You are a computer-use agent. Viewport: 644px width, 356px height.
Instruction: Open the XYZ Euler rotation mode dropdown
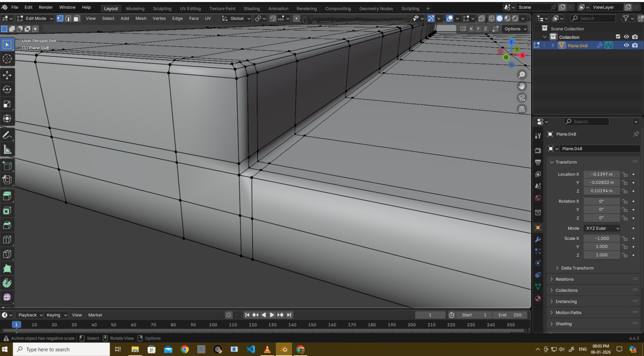point(602,228)
